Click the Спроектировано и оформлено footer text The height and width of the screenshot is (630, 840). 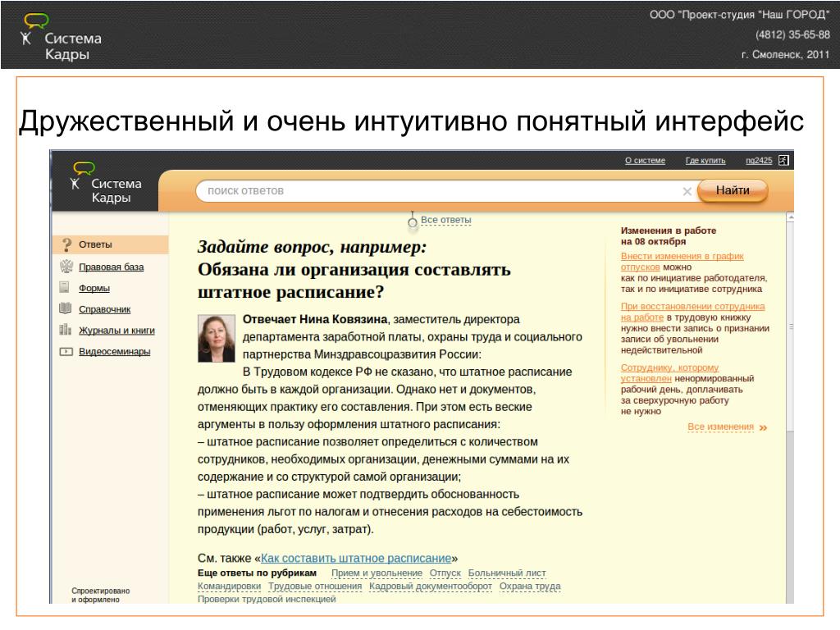[x=101, y=595]
